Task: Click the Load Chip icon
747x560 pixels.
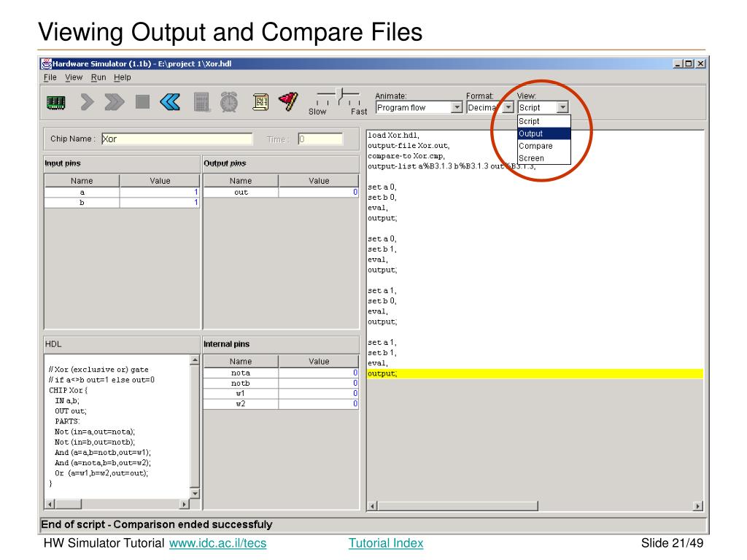Action: pyautogui.click(x=55, y=102)
